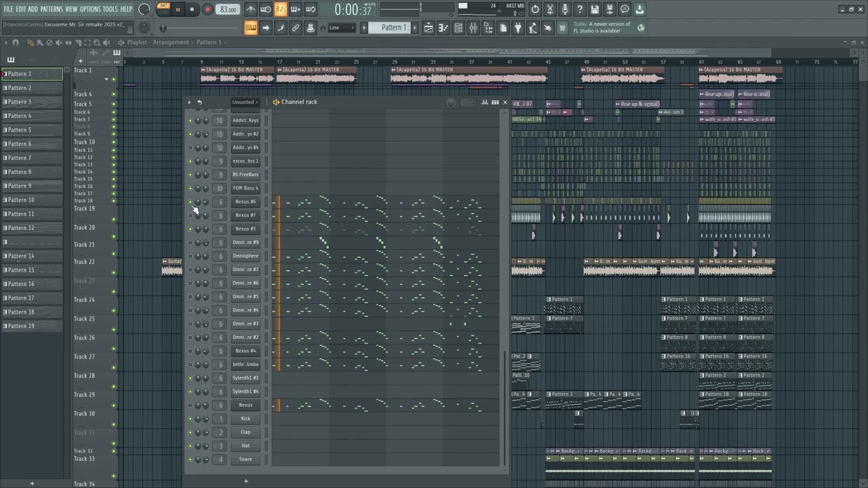The image size is (868, 488).
Task: Open the plugin picker plug icon
Action: 518,28
